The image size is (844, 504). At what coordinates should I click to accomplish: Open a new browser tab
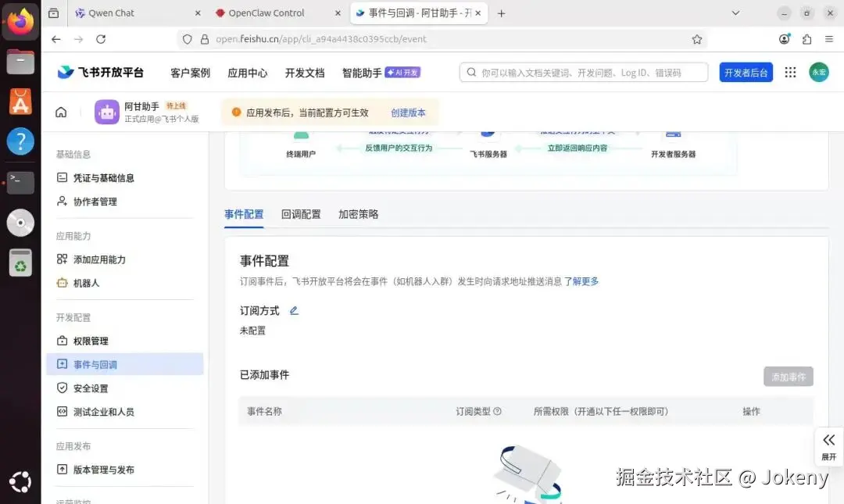click(501, 13)
